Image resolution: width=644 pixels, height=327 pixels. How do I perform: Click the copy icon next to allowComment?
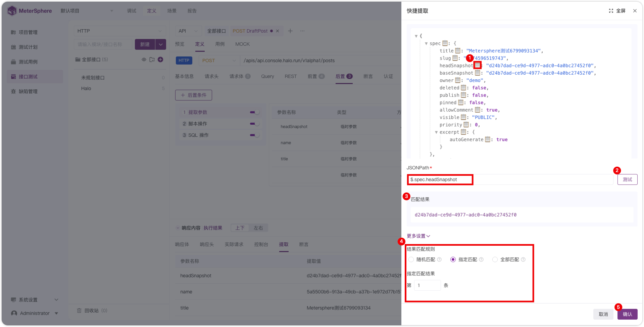478,110
